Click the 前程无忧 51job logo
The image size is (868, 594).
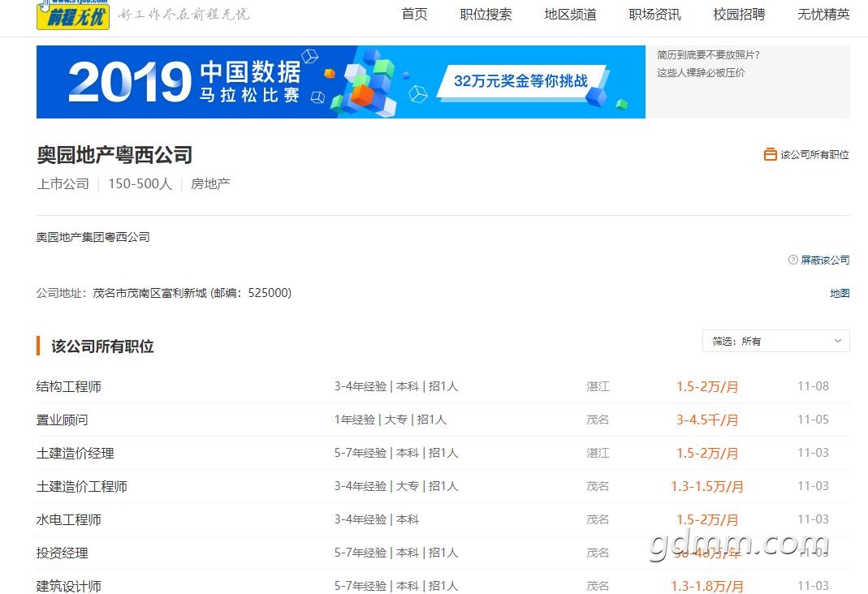[x=72, y=15]
